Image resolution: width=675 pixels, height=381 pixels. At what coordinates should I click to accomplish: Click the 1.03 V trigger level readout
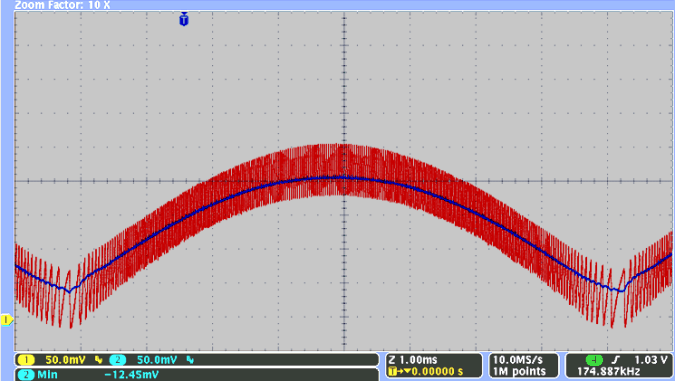[651, 360]
